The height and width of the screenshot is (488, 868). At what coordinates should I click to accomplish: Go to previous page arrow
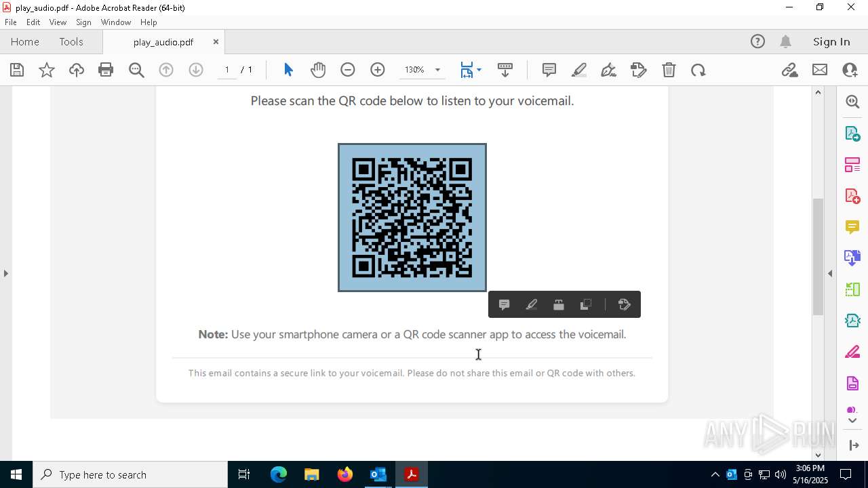166,70
